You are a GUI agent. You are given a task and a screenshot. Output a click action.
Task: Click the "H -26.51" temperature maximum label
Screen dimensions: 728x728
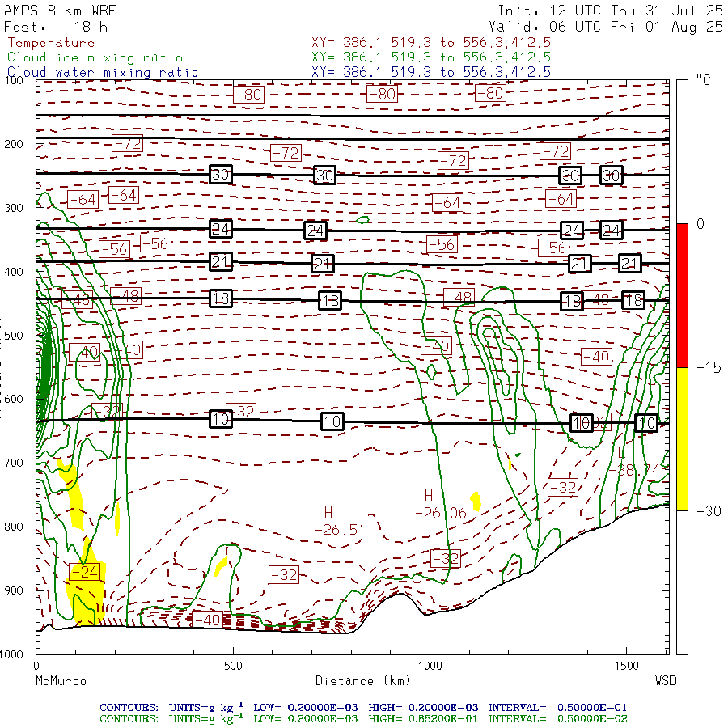tap(339, 521)
